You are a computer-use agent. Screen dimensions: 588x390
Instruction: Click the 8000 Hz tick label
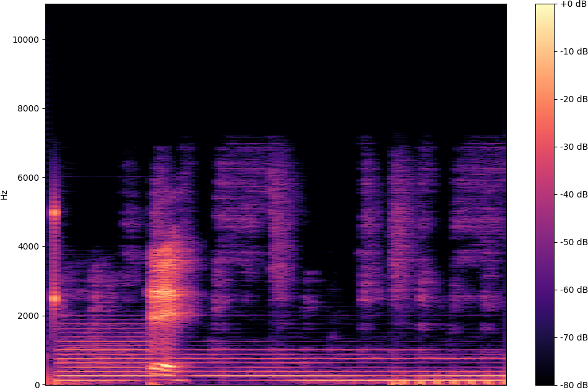(28, 109)
